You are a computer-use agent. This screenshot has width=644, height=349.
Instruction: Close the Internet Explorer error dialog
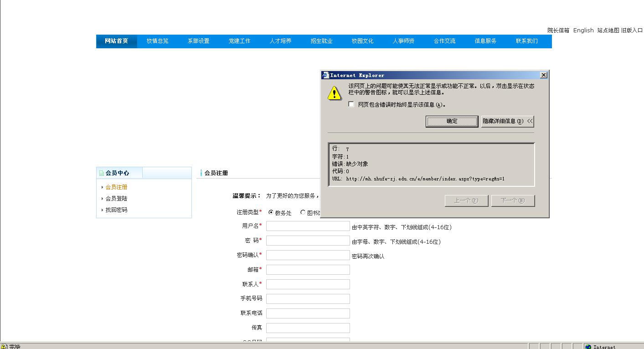tap(543, 75)
